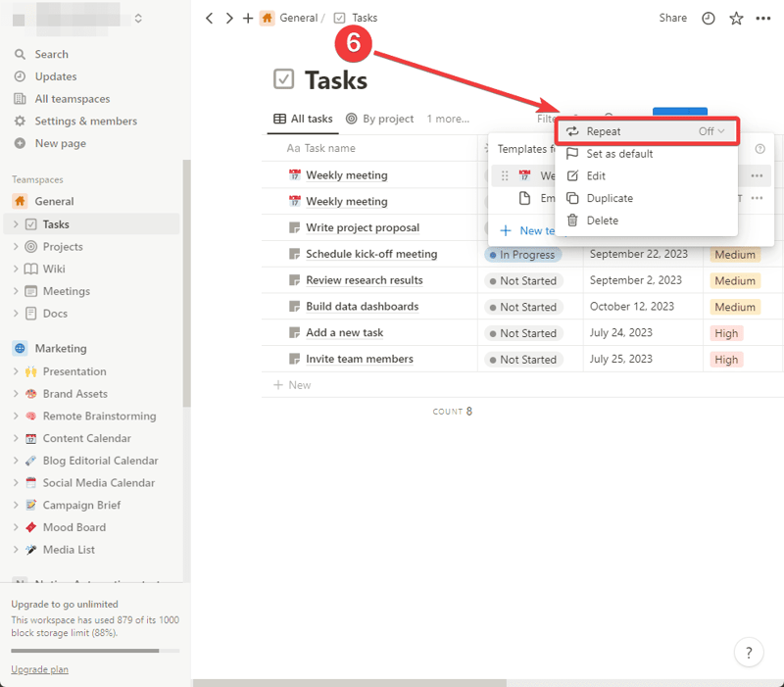Open Search in the sidebar
Screen dimensions: 784x687
(x=51, y=54)
